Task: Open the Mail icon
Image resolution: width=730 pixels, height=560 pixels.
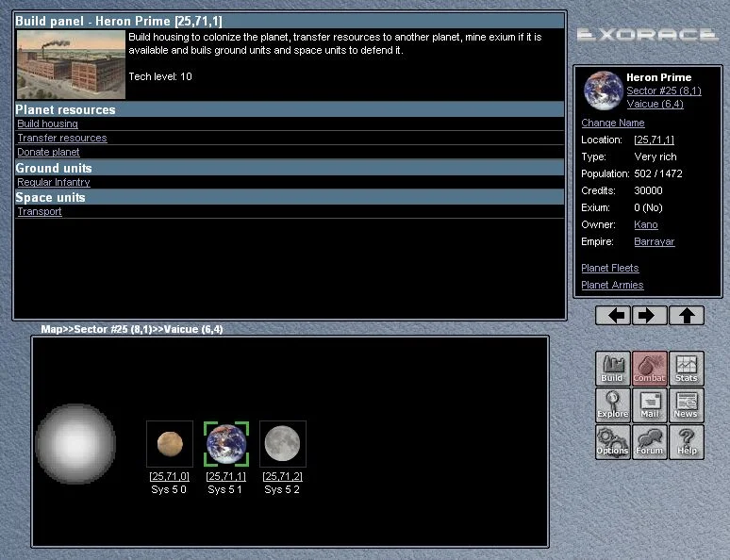Action: pos(649,405)
